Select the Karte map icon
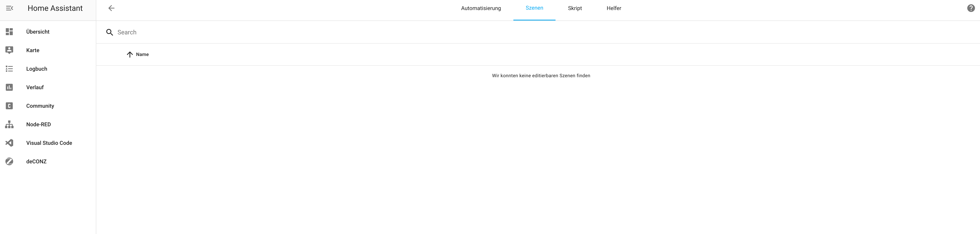 (x=9, y=50)
